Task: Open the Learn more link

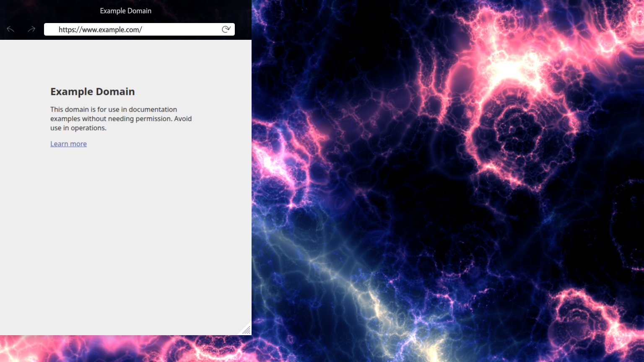Action: point(68,144)
